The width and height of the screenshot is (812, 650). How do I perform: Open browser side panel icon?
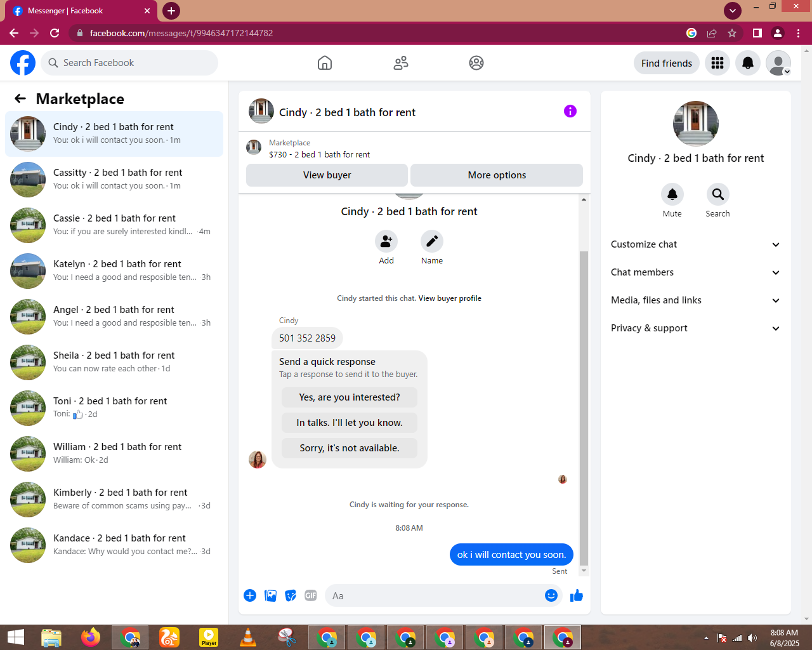coord(757,33)
